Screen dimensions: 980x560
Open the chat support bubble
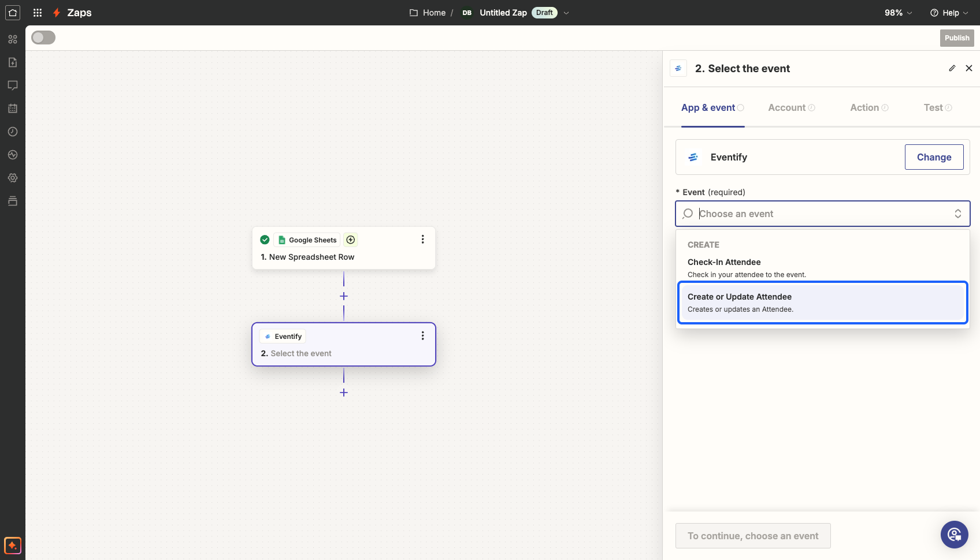pos(955,535)
